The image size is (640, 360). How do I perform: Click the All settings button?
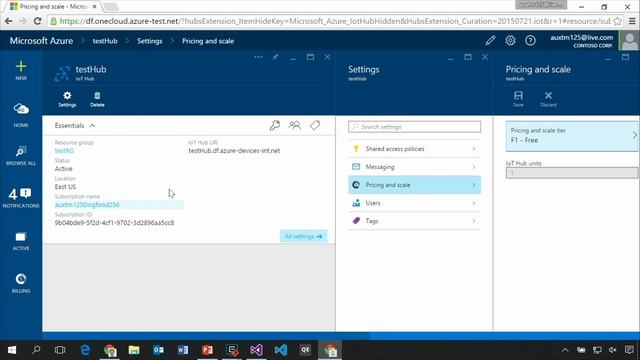(303, 236)
